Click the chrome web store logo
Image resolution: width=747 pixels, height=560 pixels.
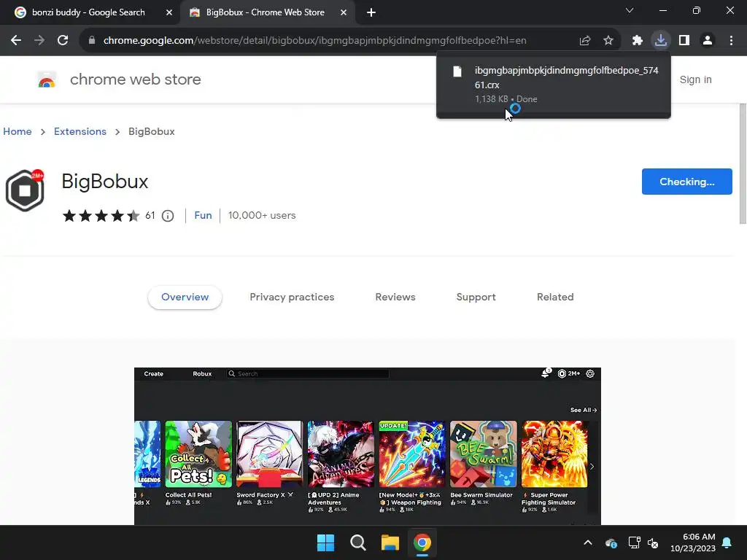click(x=46, y=79)
